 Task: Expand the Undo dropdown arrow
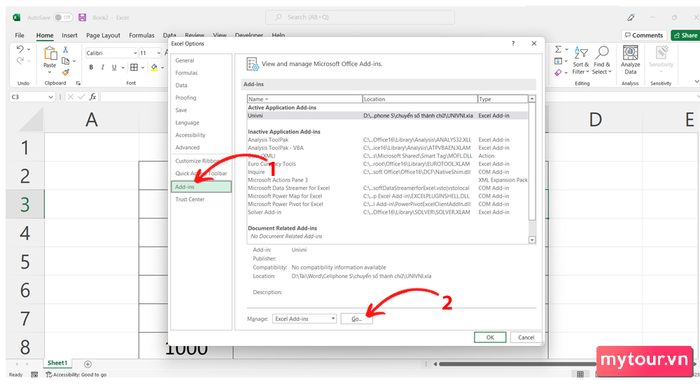tap(29, 49)
